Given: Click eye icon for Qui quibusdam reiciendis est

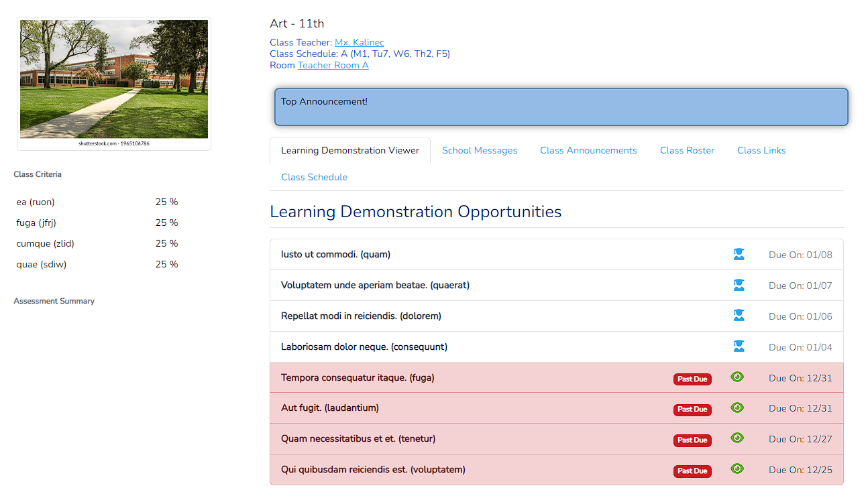Looking at the screenshot, I should tap(737, 469).
